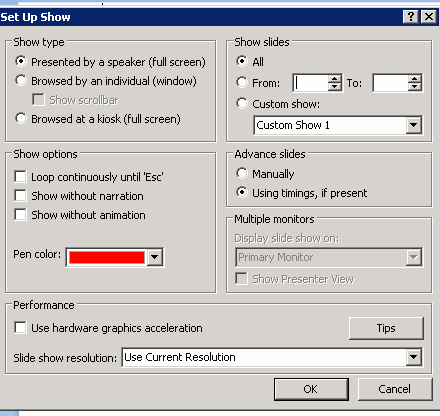
Task: Confirm settings with the OK button
Action: [311, 389]
